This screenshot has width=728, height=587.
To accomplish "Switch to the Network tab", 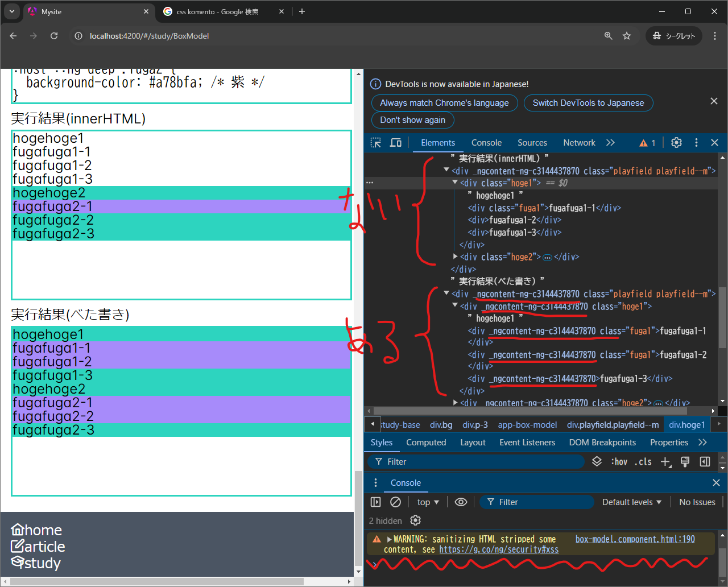I will [579, 143].
